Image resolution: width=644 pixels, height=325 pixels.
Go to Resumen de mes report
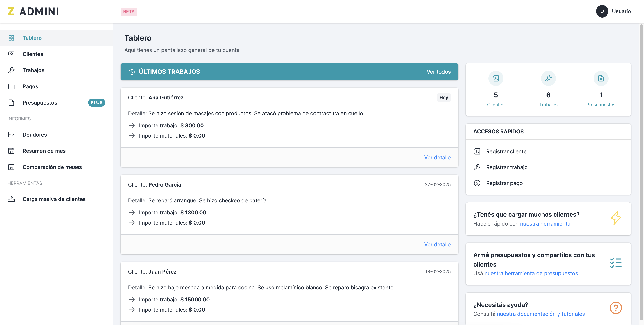[x=44, y=151]
